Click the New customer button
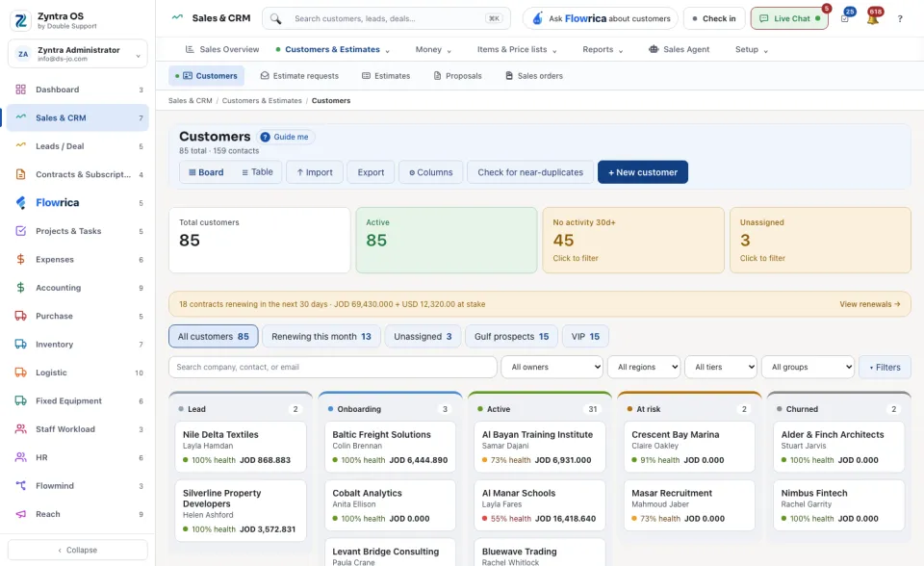 click(x=642, y=172)
